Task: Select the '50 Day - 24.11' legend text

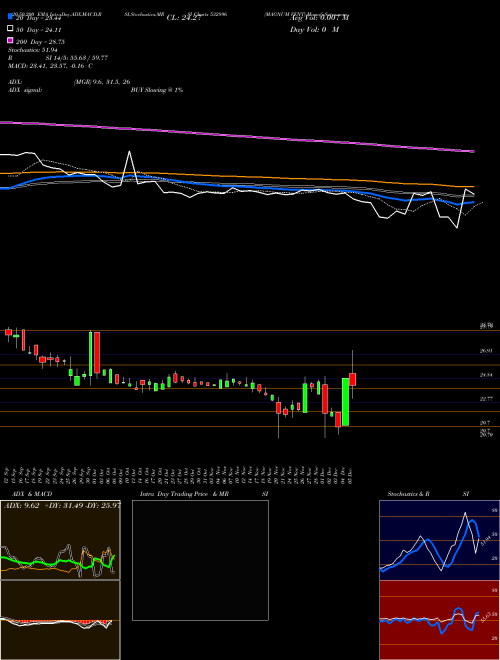Action: [38, 30]
